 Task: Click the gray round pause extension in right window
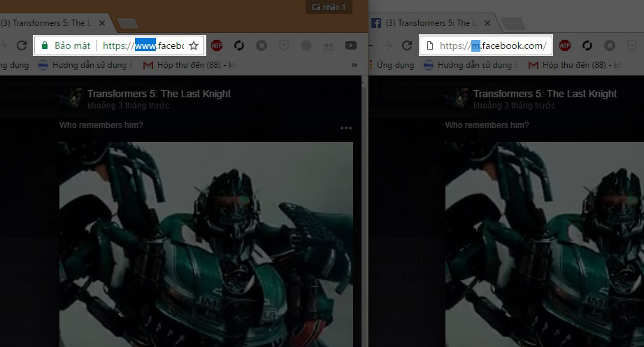[610, 45]
